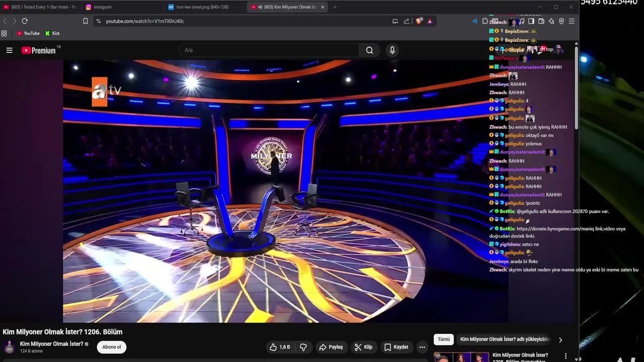Select the Tümü filter chip
The width and height of the screenshot is (644, 362).
(x=444, y=339)
